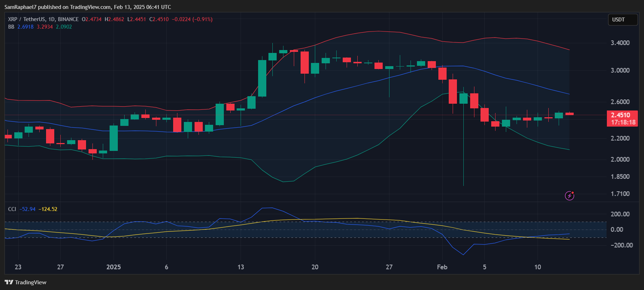Viewport: 644px width, 290px height.
Task: Click the CCI value −52.94
Action: pyautogui.click(x=27, y=209)
